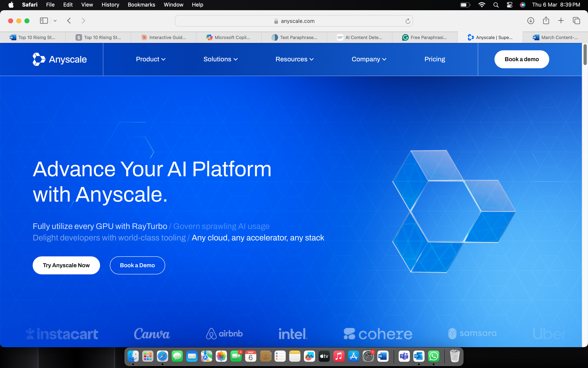Viewport: 588px width, 368px height.
Task: Go forward with the forward arrow
Action: click(83, 21)
